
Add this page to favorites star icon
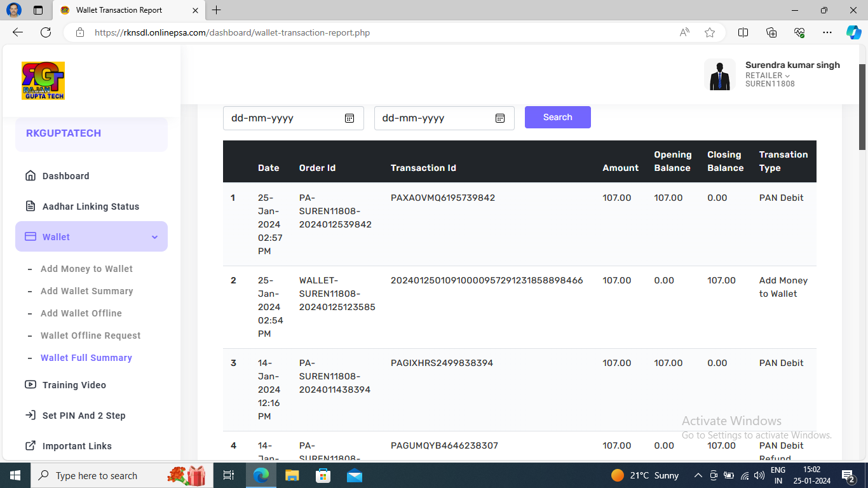pyautogui.click(x=710, y=32)
